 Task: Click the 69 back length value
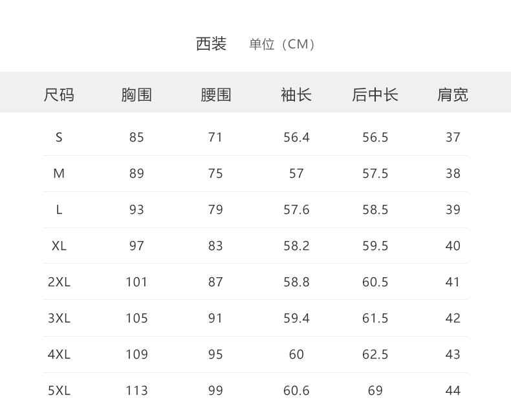(375, 390)
